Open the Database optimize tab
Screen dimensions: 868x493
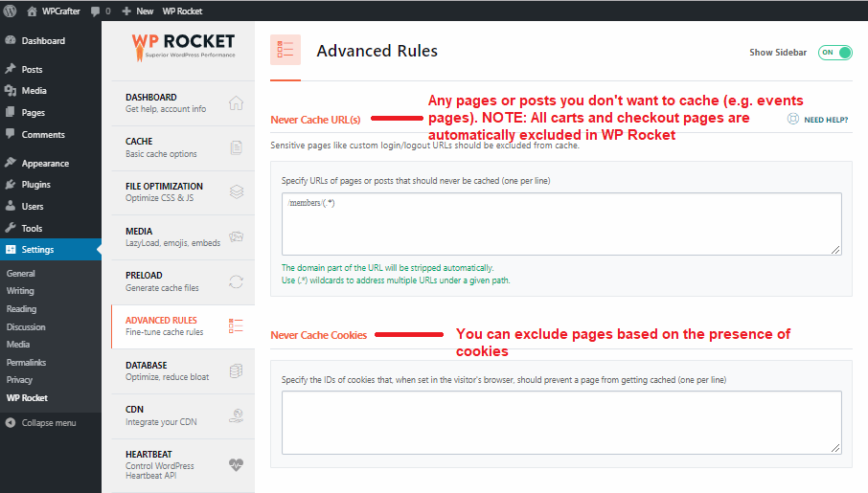[183, 371]
